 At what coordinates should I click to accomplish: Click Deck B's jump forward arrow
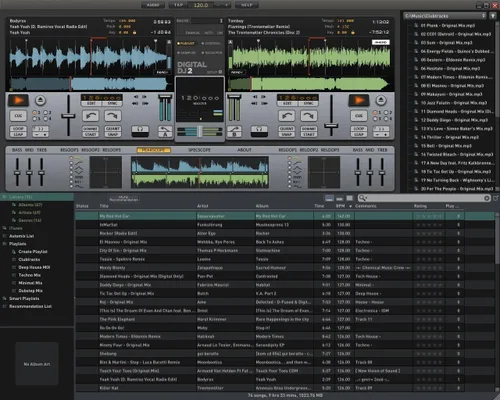(309, 116)
